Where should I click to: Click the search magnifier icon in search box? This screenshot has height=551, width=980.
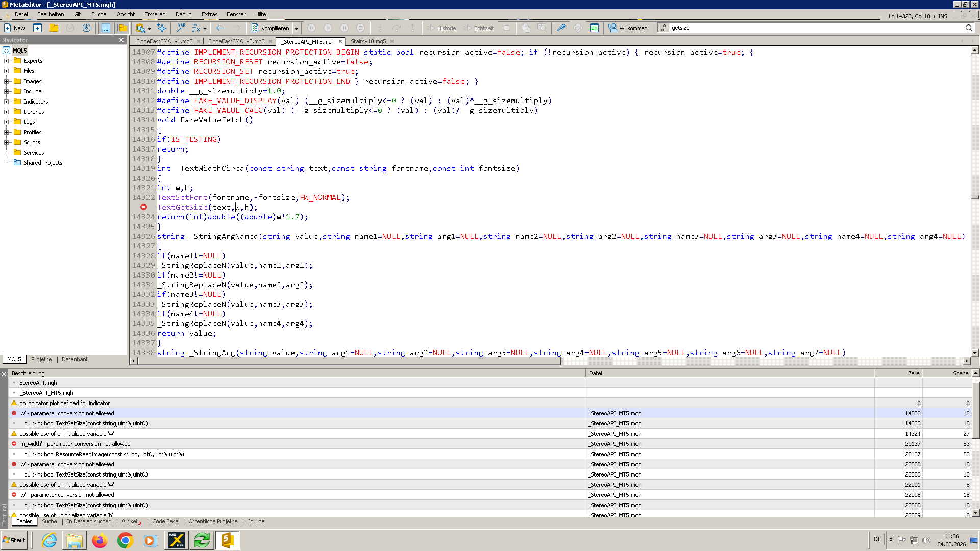[969, 28]
